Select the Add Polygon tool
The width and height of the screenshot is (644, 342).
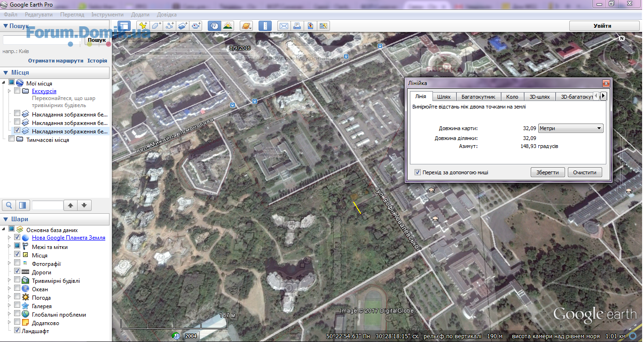[x=156, y=26]
